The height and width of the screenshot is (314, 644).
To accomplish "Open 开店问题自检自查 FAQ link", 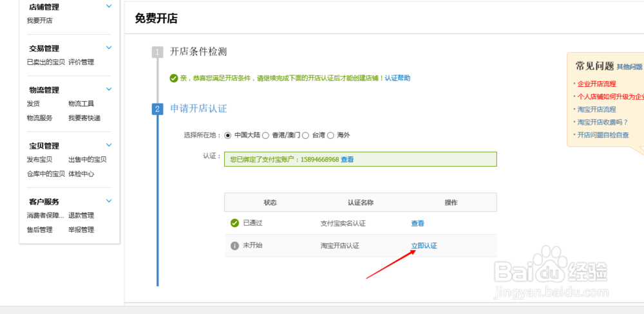I will coord(603,134).
